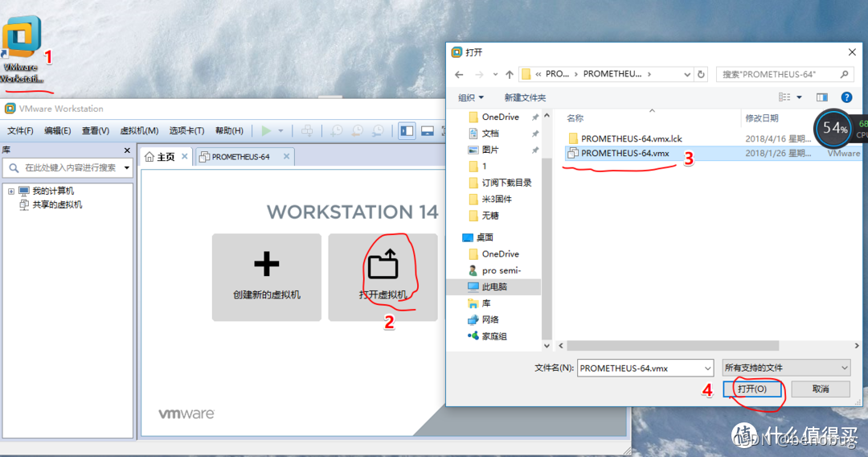The width and height of the screenshot is (868, 457).
Task: Click the change view layout icon
Action: point(784,97)
